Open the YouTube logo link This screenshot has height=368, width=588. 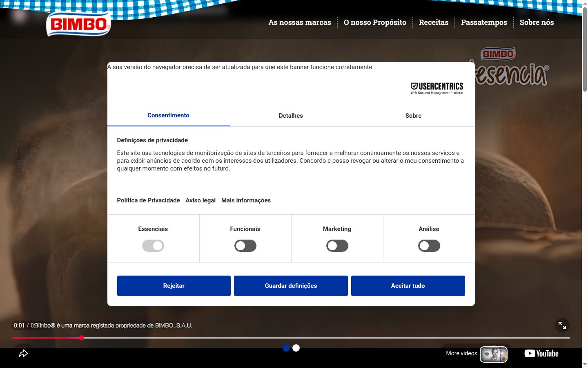click(541, 353)
